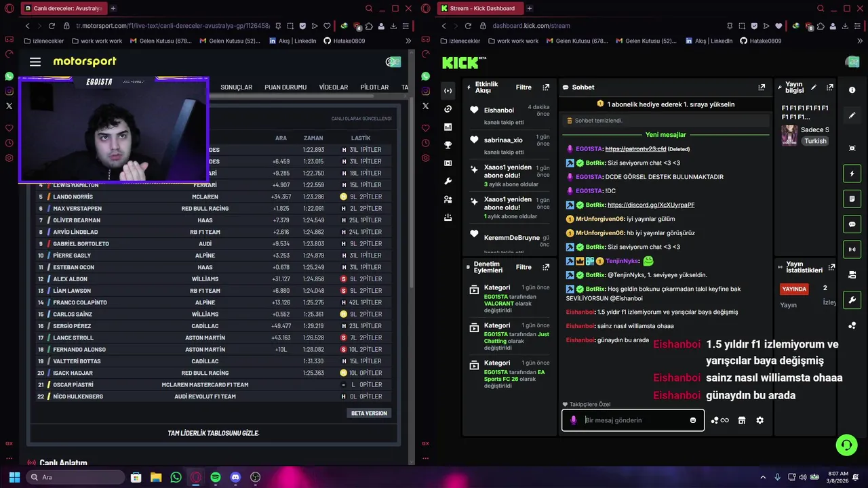The width and height of the screenshot is (868, 488).
Task: Focus the Bir mesaj gönderin chat input
Action: [x=633, y=420]
